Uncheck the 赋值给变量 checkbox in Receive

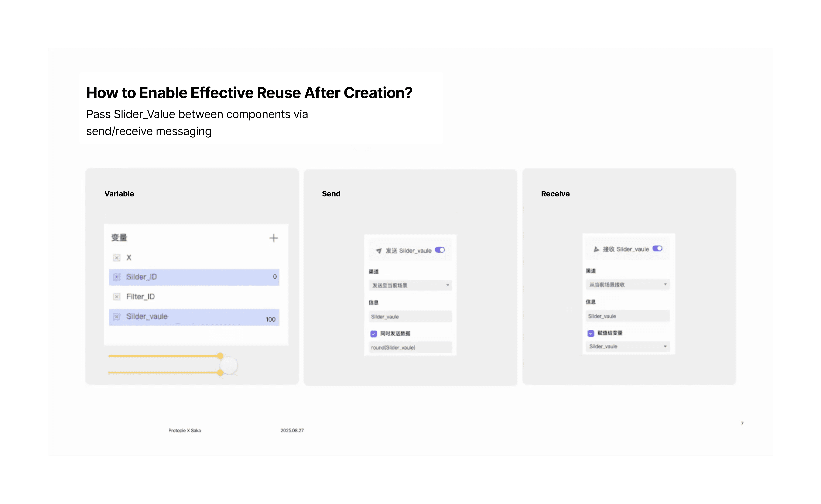coord(591,333)
